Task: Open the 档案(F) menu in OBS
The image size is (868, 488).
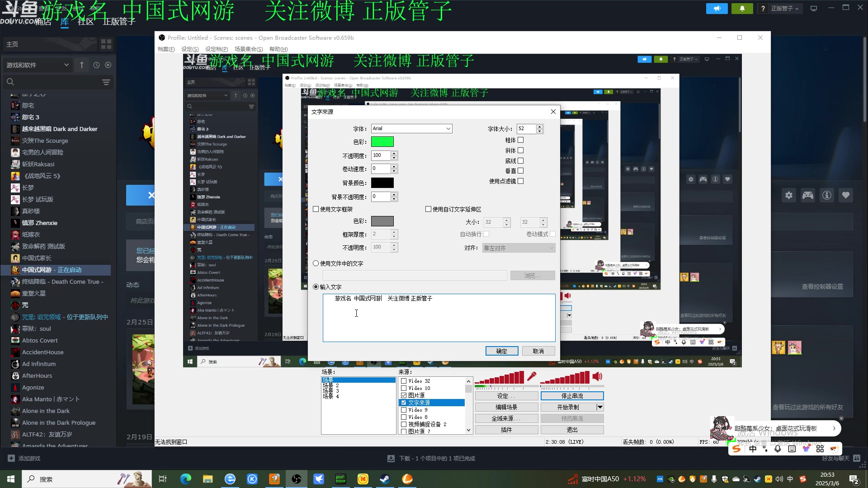Action: pyautogui.click(x=166, y=49)
